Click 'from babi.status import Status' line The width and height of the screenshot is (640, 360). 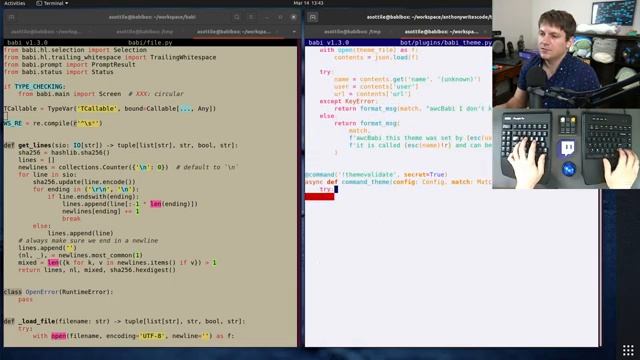click(x=59, y=72)
